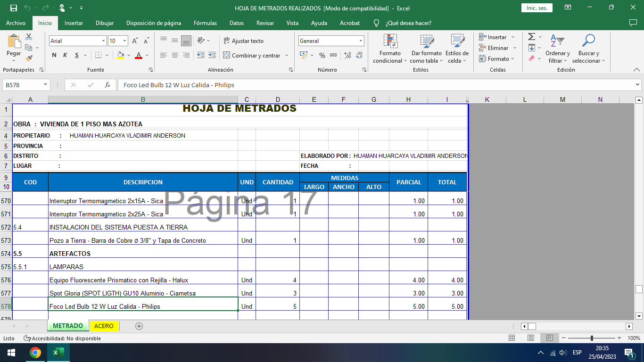Screen dimensions: 644x362
Task: Save the workbook using the floppy disk icon
Action: coord(13,8)
